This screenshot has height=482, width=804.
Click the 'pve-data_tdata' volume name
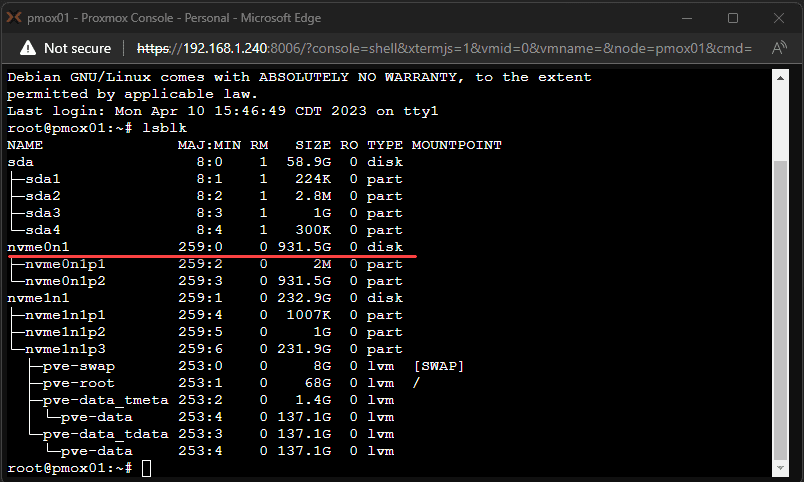106,434
